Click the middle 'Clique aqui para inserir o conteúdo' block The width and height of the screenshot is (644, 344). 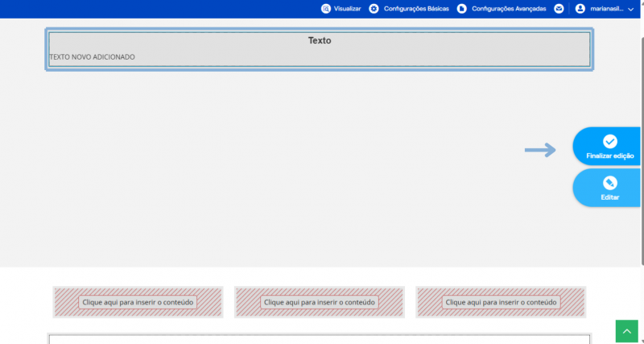pos(320,302)
